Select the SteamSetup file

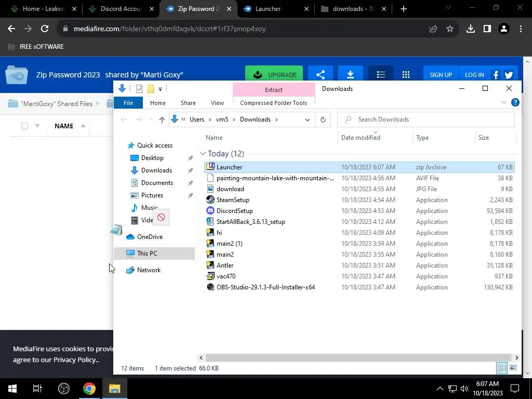coord(233,200)
